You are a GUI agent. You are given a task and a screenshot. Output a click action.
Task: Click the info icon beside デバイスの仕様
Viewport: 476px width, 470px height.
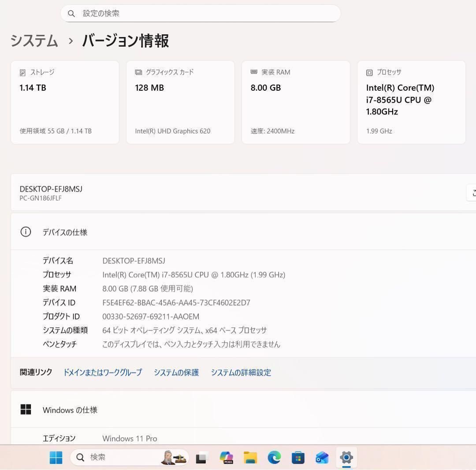(x=26, y=232)
